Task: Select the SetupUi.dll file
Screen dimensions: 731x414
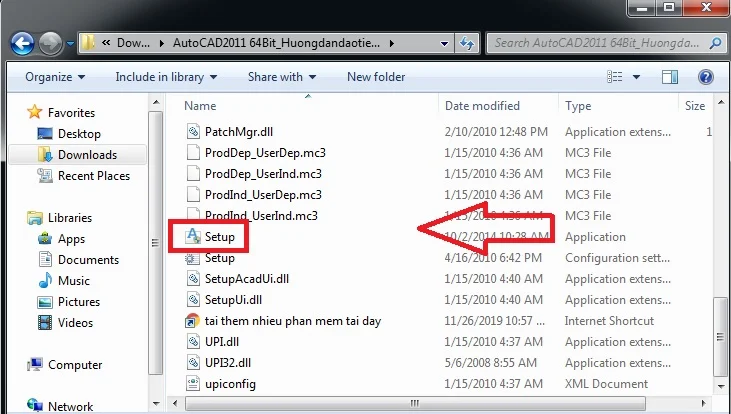Action: click(233, 300)
